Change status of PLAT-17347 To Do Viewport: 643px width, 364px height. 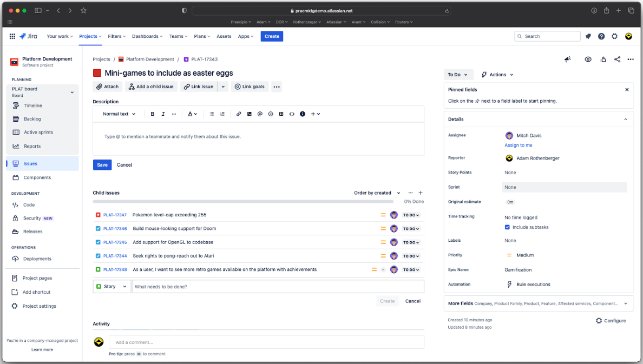(411, 215)
